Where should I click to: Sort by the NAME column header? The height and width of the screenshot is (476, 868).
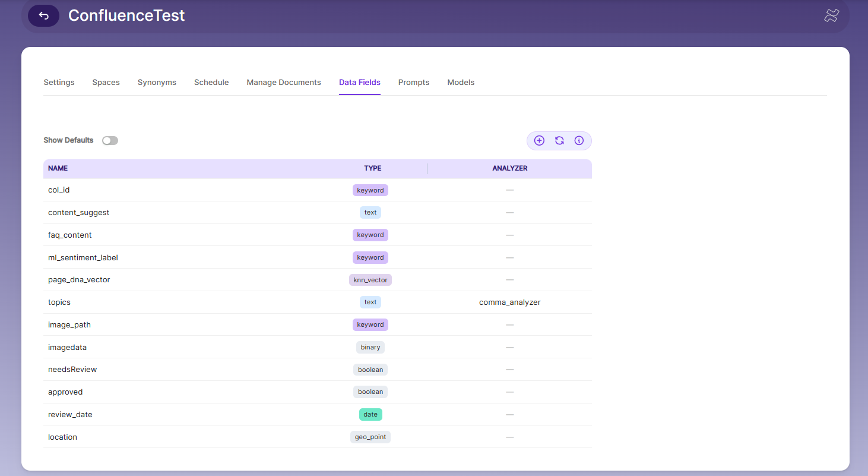[x=58, y=169]
